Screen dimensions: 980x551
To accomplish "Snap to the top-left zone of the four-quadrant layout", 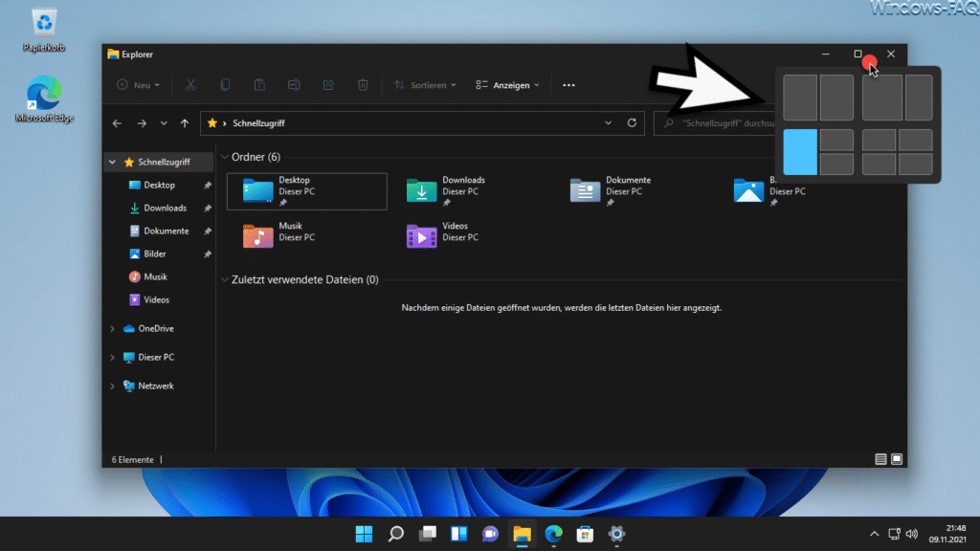I will [x=879, y=140].
